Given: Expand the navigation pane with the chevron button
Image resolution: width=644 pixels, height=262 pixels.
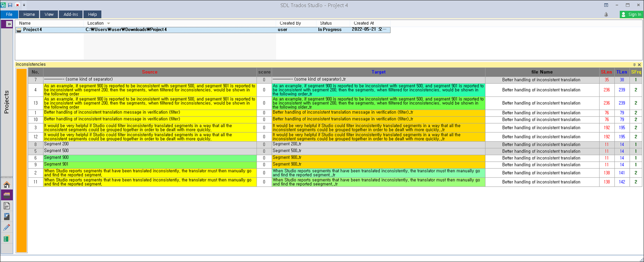Looking at the screenshot, I should [9, 24].
